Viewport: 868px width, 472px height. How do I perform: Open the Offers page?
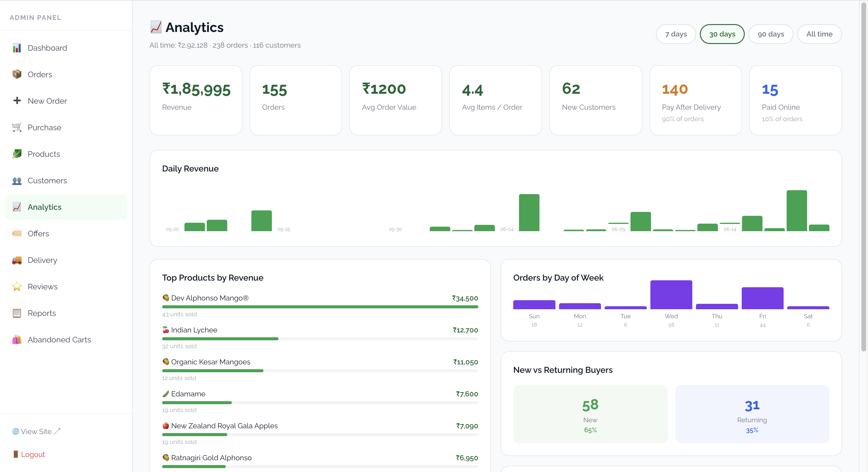pyautogui.click(x=66, y=234)
